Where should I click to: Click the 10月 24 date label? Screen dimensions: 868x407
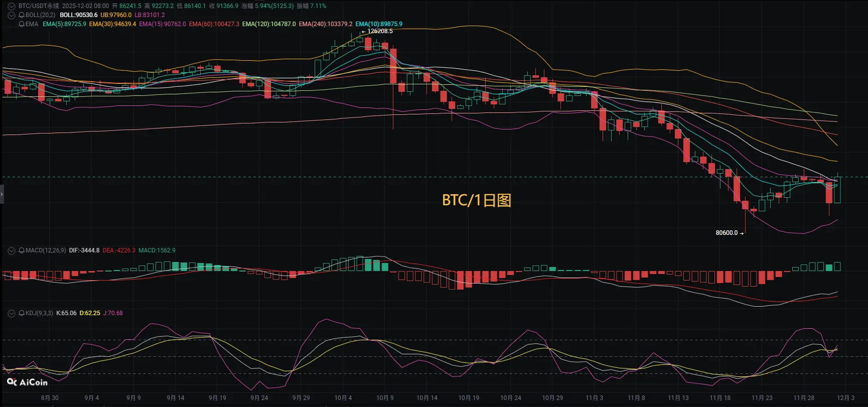point(511,398)
